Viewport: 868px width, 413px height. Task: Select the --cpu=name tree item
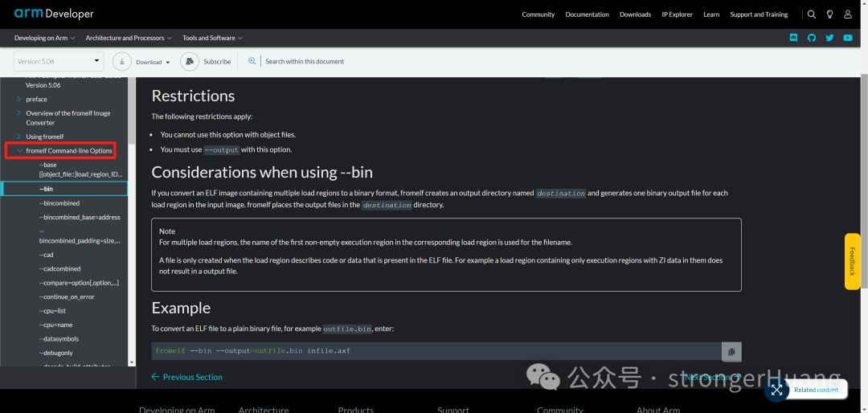[56, 325]
